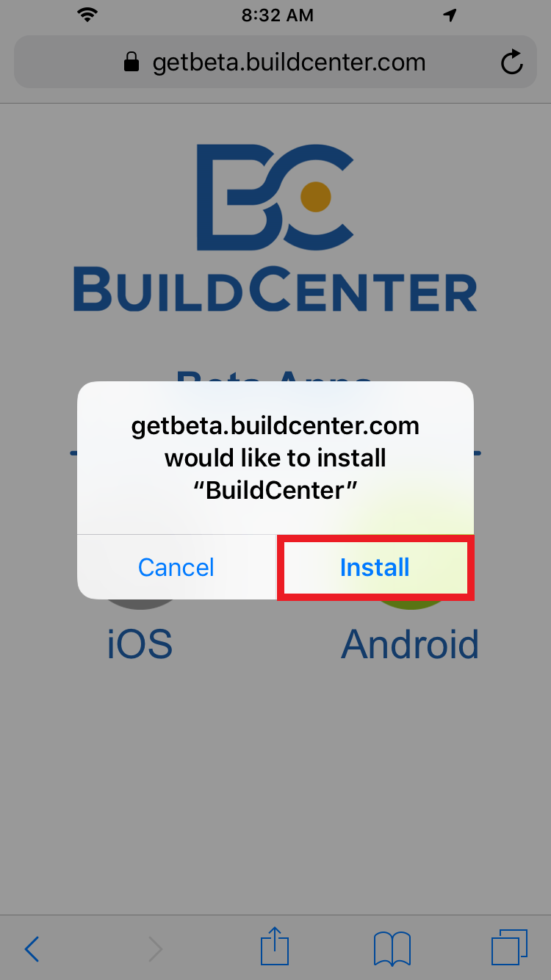Select the iOS label
This screenshot has width=551, height=980.
[x=140, y=644]
